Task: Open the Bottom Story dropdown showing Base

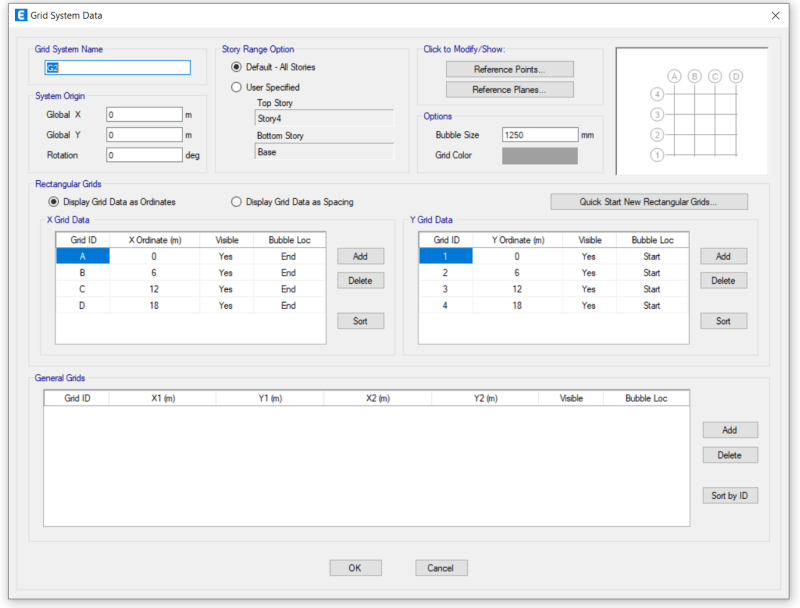Action: click(x=324, y=152)
